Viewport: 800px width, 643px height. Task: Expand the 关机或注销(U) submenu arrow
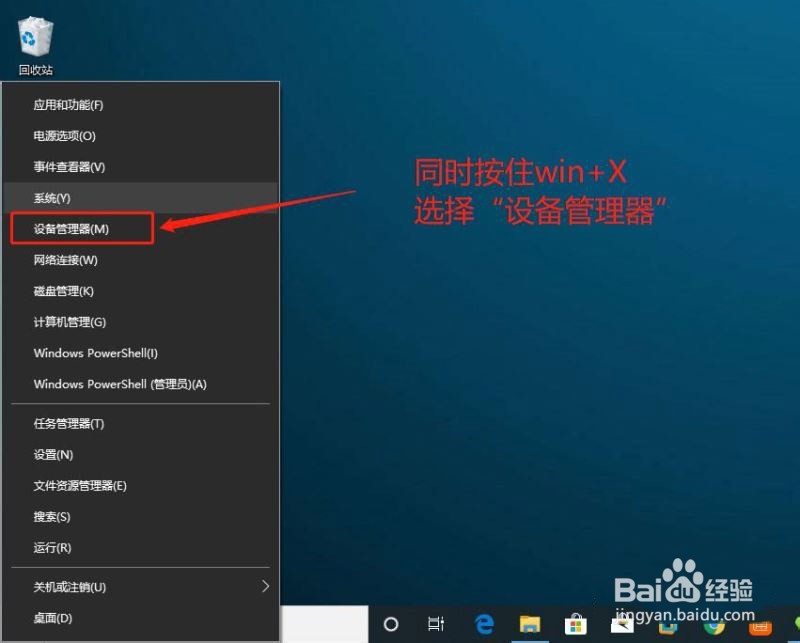265,587
